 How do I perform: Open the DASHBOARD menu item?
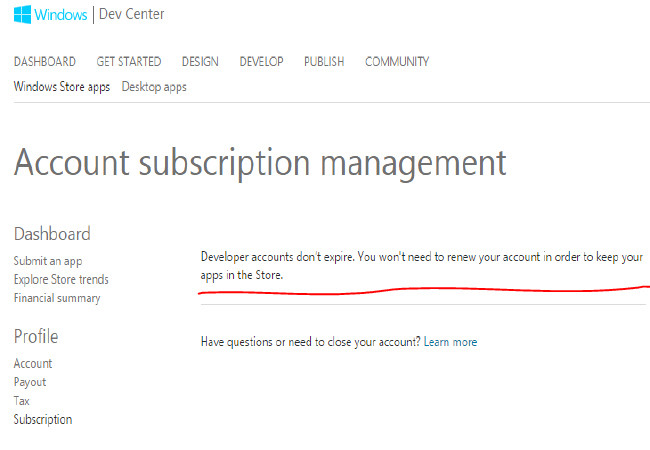point(45,62)
